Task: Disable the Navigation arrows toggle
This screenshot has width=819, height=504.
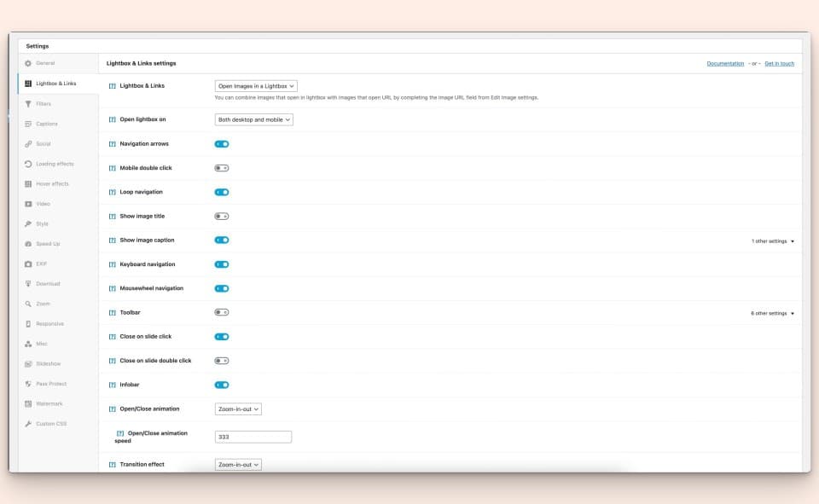Action: (x=222, y=144)
